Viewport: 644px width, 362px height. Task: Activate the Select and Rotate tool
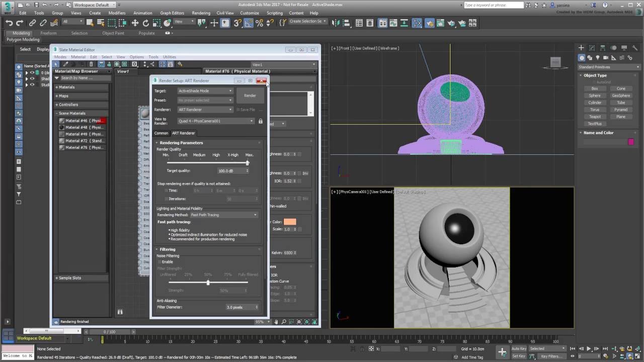coord(146,23)
